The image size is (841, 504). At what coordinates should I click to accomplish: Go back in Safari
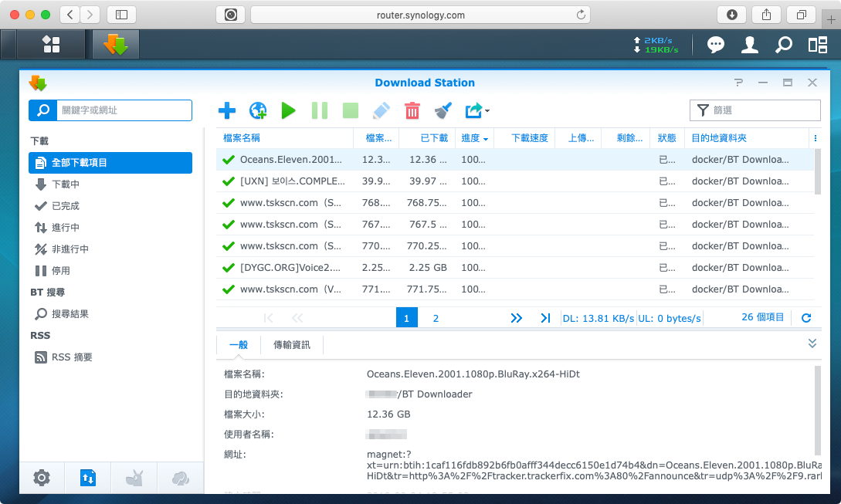pyautogui.click(x=70, y=15)
